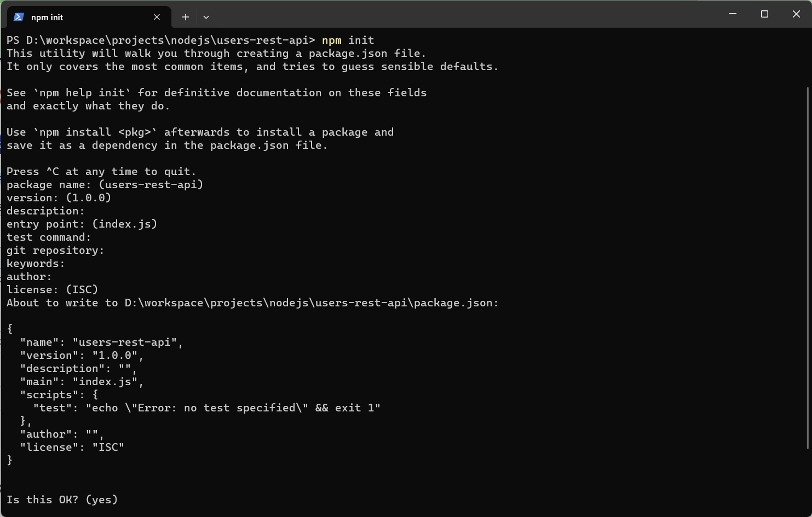
Task: Expand the new tab profile dropdown
Action: point(206,17)
